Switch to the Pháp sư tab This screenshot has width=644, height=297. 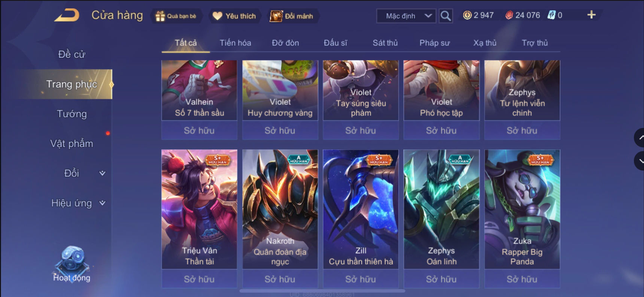434,43
